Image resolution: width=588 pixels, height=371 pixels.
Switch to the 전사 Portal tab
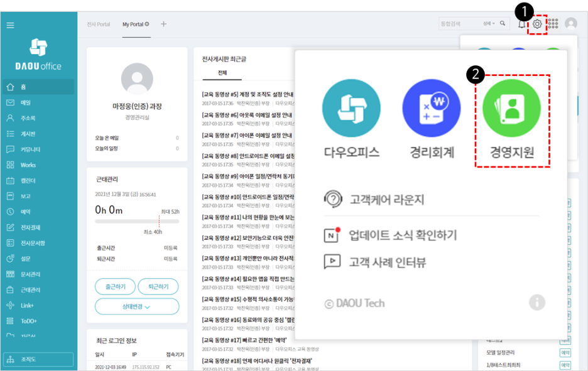tap(99, 24)
